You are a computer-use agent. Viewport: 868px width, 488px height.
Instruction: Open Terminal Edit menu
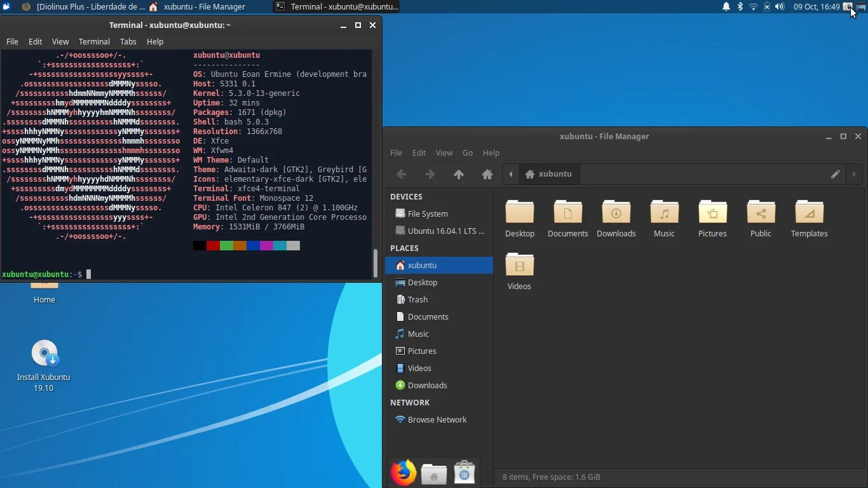(x=35, y=41)
